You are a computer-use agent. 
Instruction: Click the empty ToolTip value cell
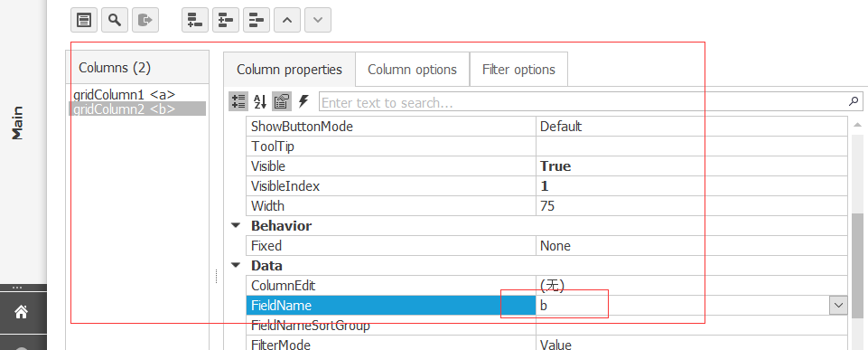(691, 147)
